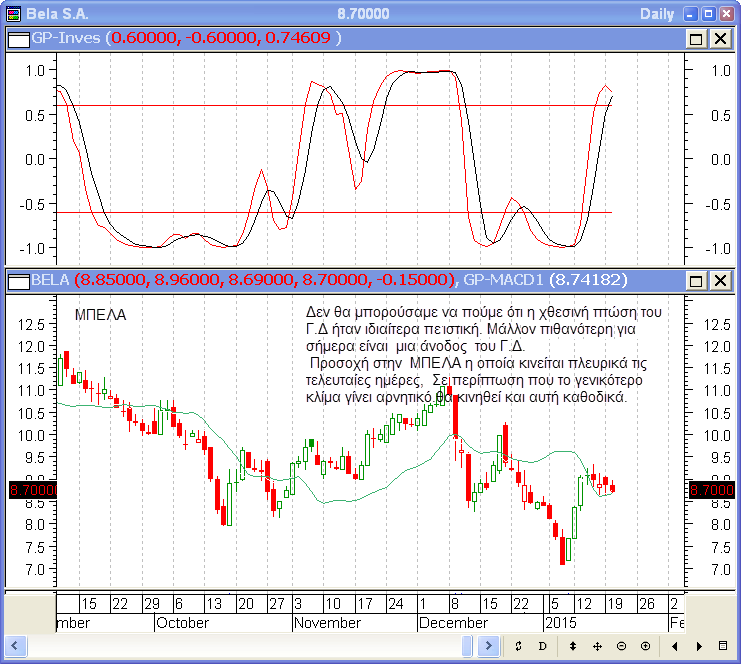Click the vertical double-arrow rescale Y-axis icon

point(573,646)
